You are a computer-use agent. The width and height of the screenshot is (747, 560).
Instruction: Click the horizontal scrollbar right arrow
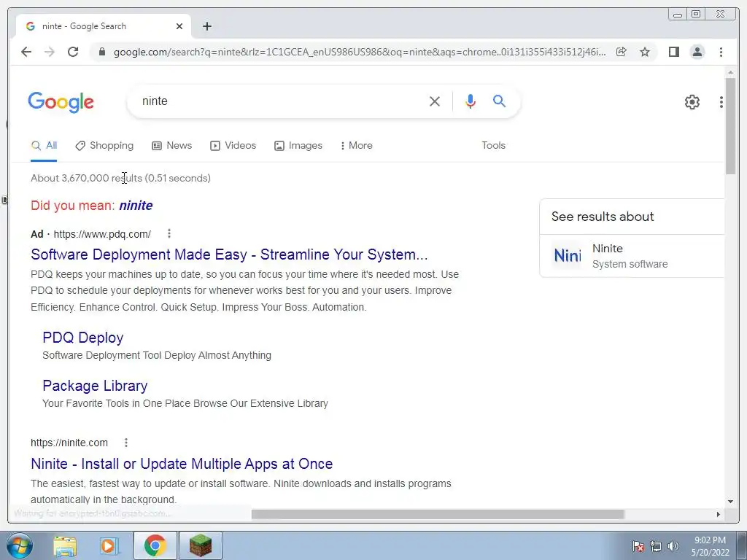(x=719, y=514)
